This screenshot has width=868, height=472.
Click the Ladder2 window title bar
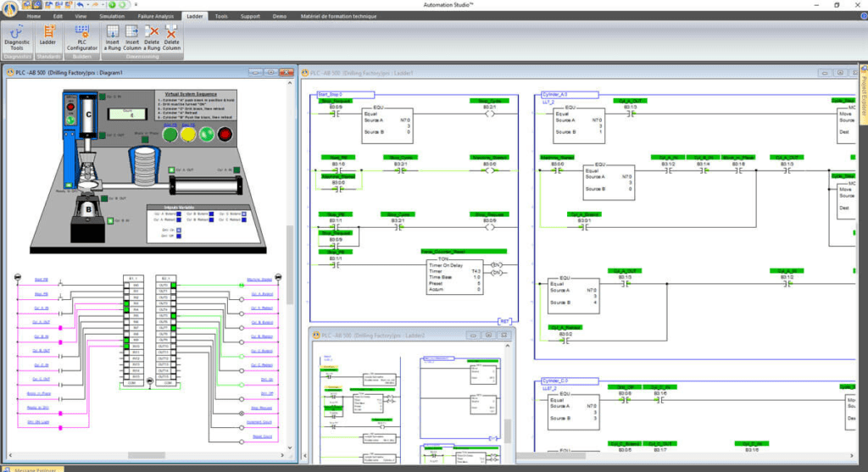pyautogui.click(x=413, y=336)
